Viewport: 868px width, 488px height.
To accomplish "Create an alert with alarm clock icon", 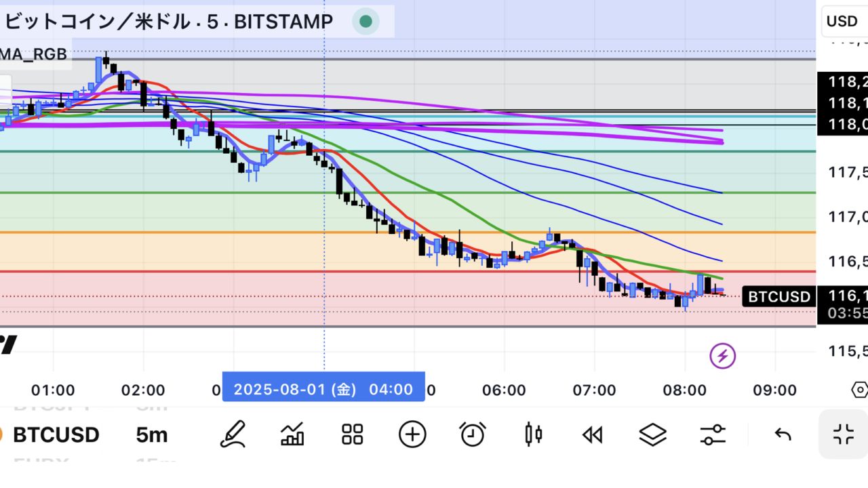I will 473,434.
